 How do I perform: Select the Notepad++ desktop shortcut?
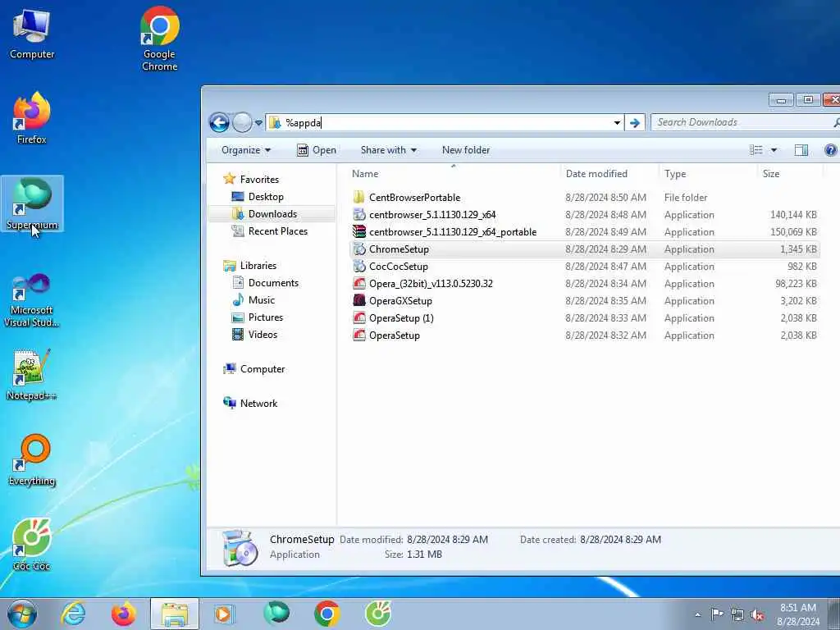[x=32, y=375]
